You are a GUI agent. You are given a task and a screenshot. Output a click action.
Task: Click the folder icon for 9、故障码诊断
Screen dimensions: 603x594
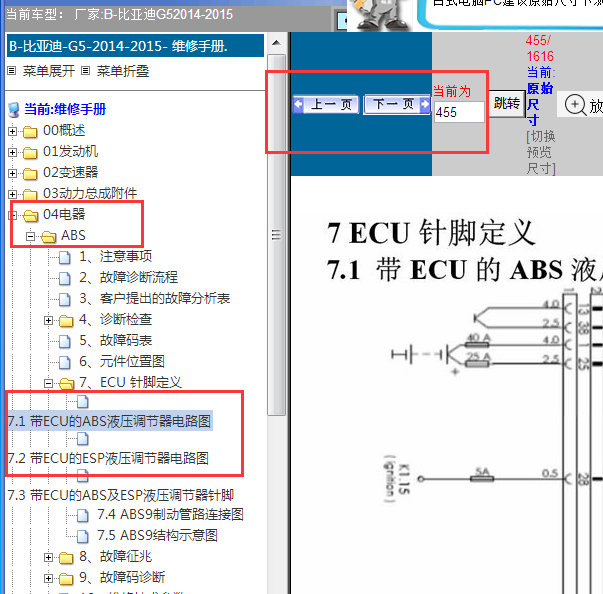click(66, 579)
